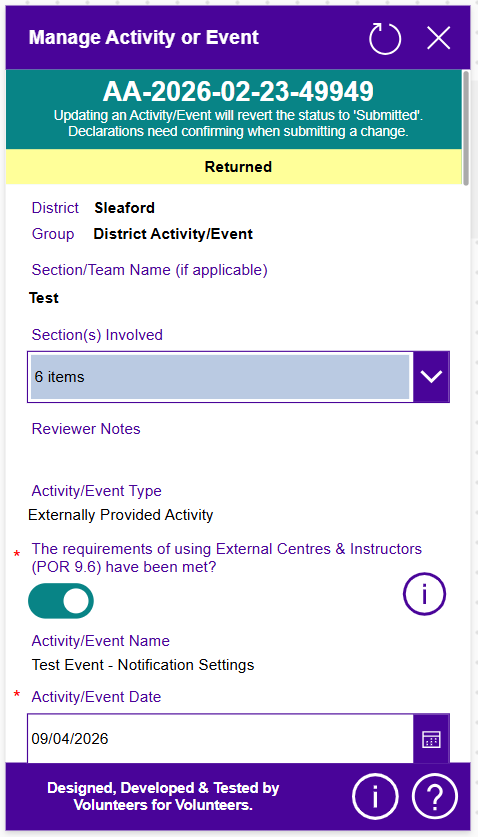Open help via the question mark icon
Image resolution: width=478 pixels, height=837 pixels.
click(435, 796)
